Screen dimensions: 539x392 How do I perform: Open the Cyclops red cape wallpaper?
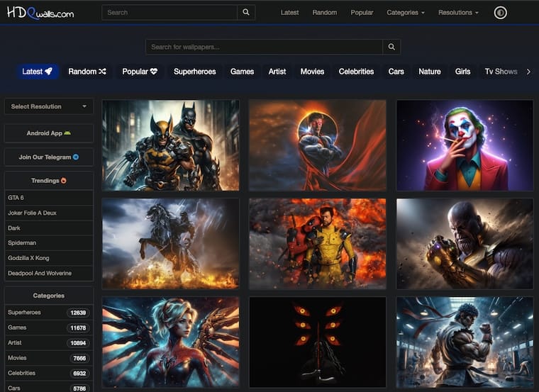(x=318, y=145)
